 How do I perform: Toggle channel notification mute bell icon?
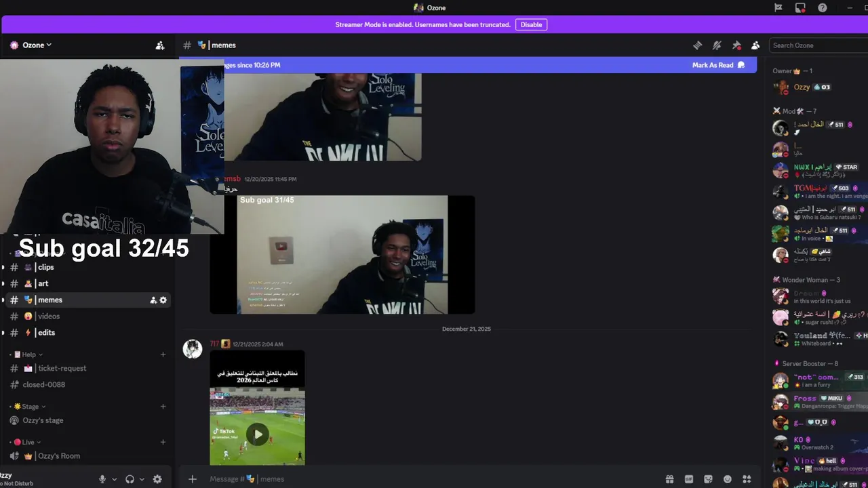coord(717,45)
